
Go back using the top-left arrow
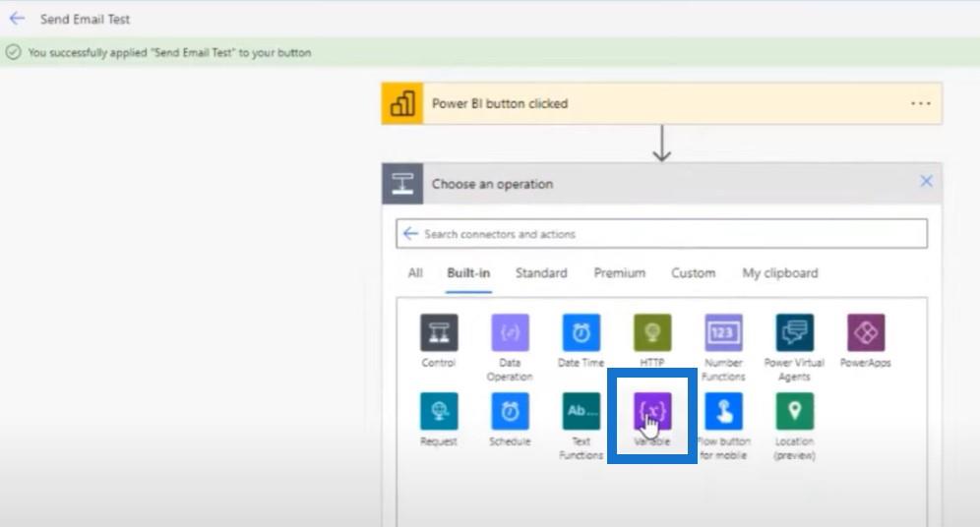point(17,19)
